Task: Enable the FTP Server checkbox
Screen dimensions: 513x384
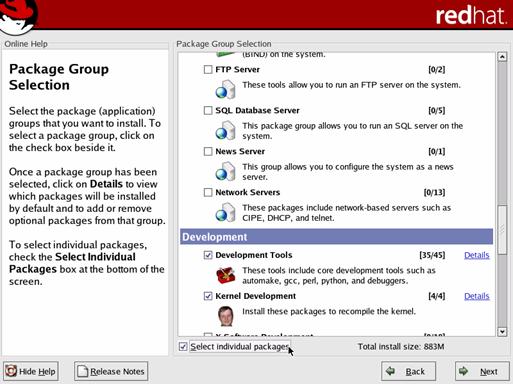Action: click(208, 69)
